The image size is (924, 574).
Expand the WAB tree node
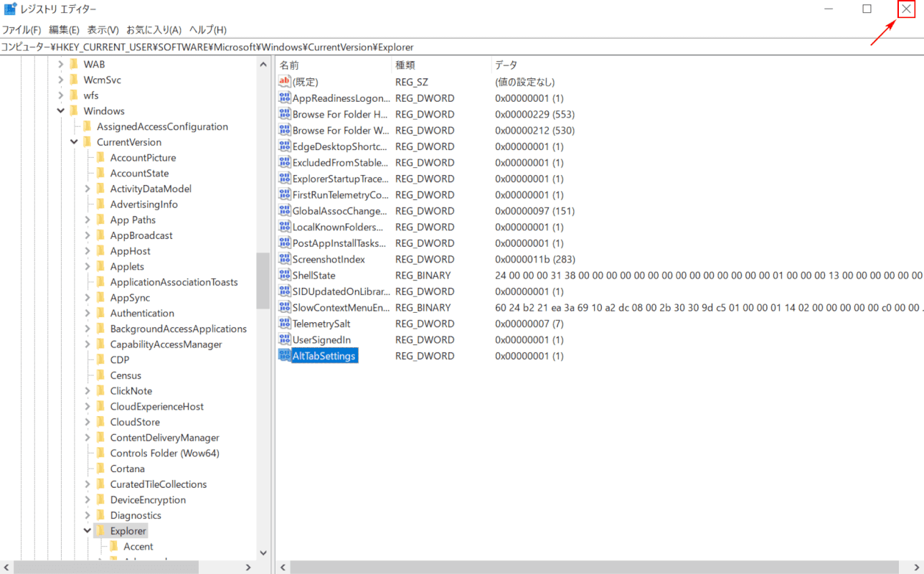(x=61, y=65)
